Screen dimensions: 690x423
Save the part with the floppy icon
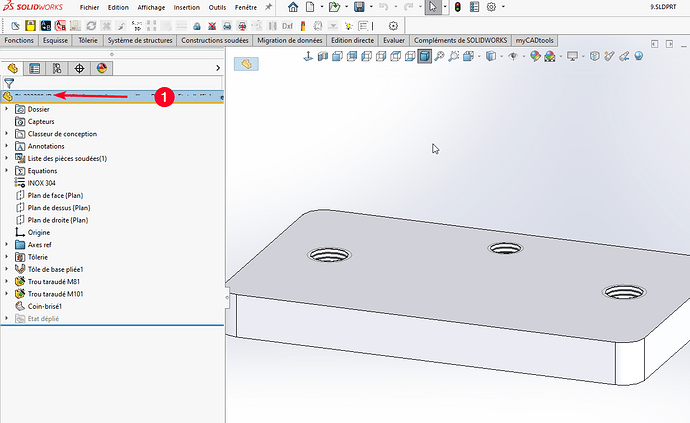click(x=359, y=7)
